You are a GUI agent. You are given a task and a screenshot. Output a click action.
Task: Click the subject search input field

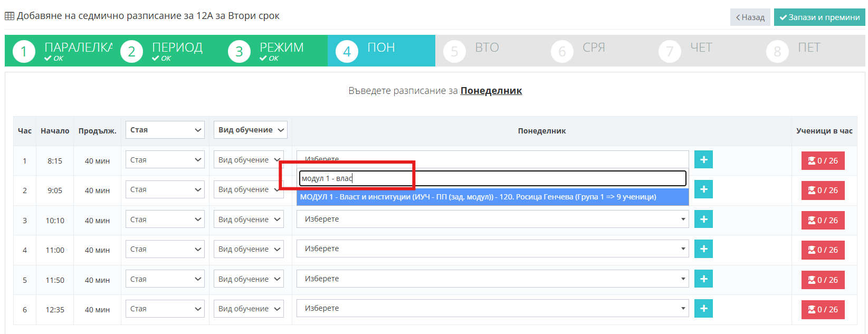point(492,178)
